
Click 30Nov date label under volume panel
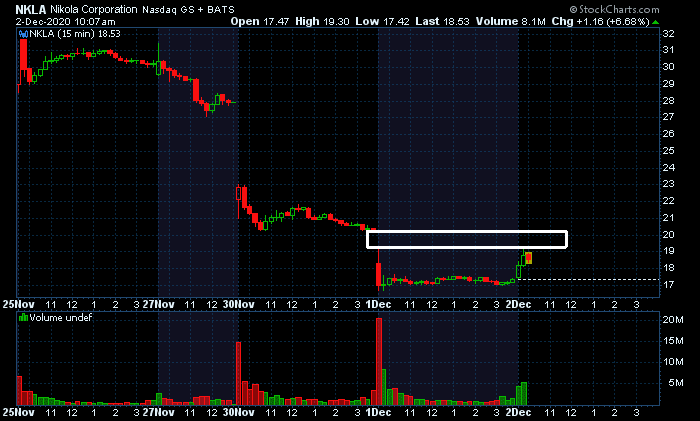coord(238,412)
